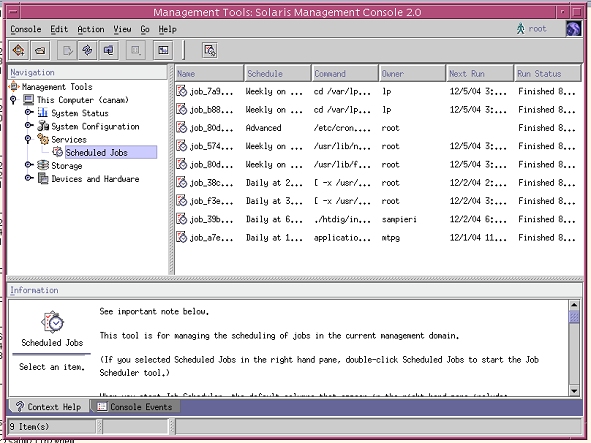
Task: Open the toolbox home toolbar icon
Action: [x=18, y=50]
